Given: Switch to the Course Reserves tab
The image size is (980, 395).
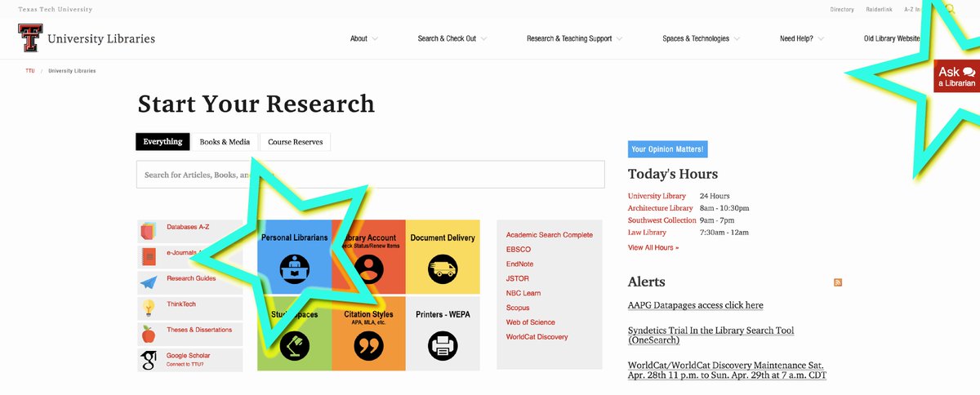Looking at the screenshot, I should coord(295,142).
